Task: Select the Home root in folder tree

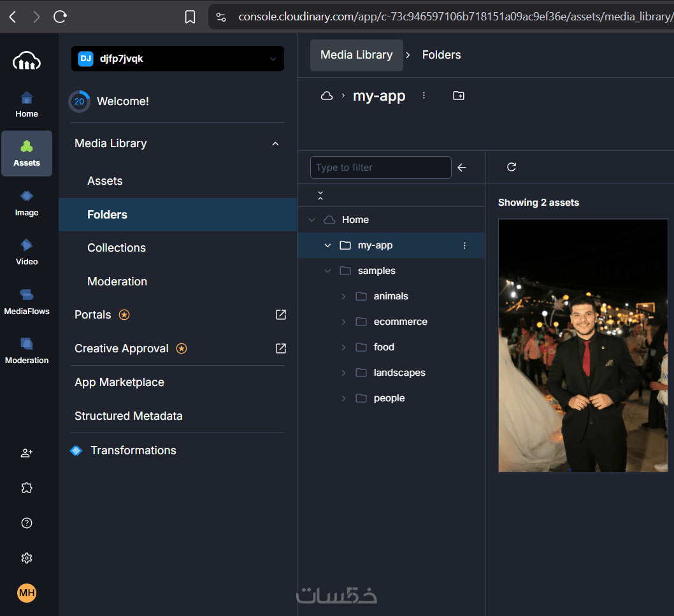Action: pos(355,220)
